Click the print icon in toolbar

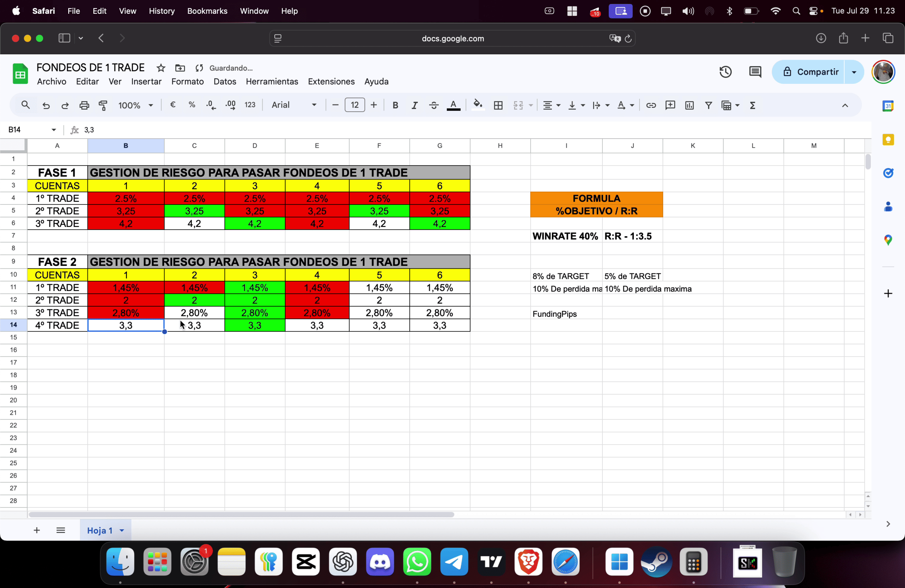[84, 105]
